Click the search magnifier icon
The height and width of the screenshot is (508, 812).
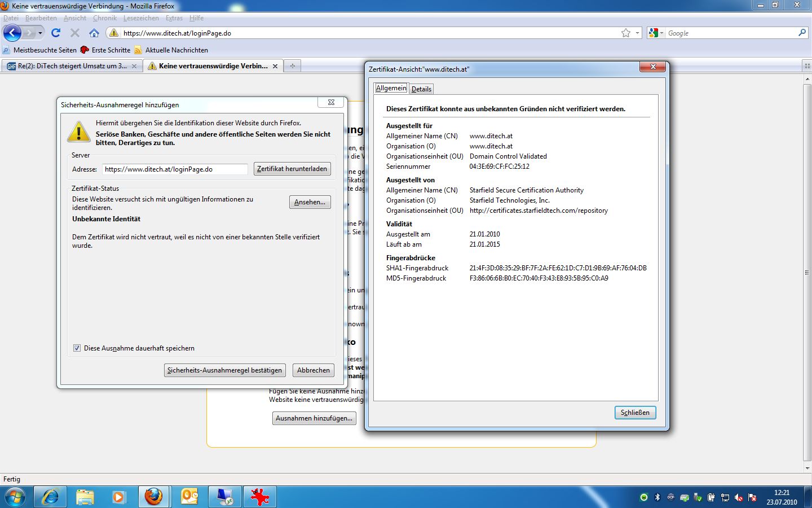802,33
